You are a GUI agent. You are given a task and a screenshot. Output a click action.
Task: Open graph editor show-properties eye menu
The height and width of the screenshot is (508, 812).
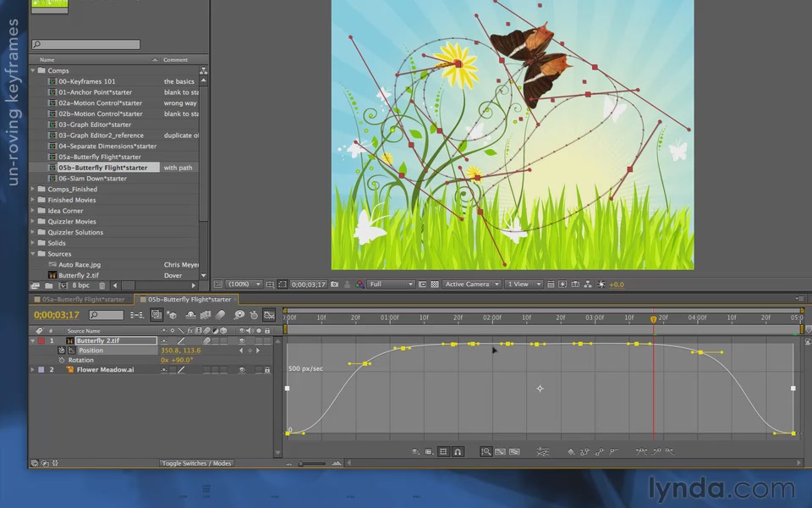click(x=415, y=451)
